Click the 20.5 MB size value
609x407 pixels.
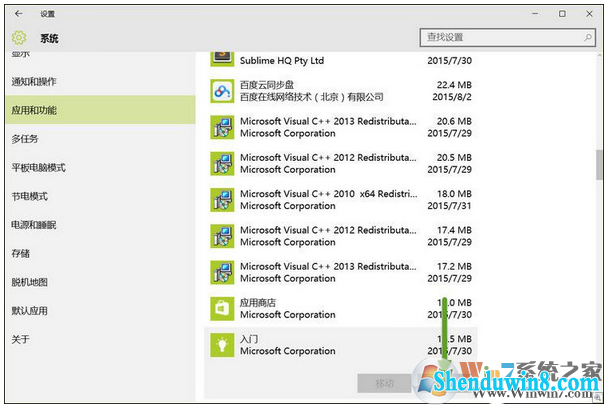[454, 157]
